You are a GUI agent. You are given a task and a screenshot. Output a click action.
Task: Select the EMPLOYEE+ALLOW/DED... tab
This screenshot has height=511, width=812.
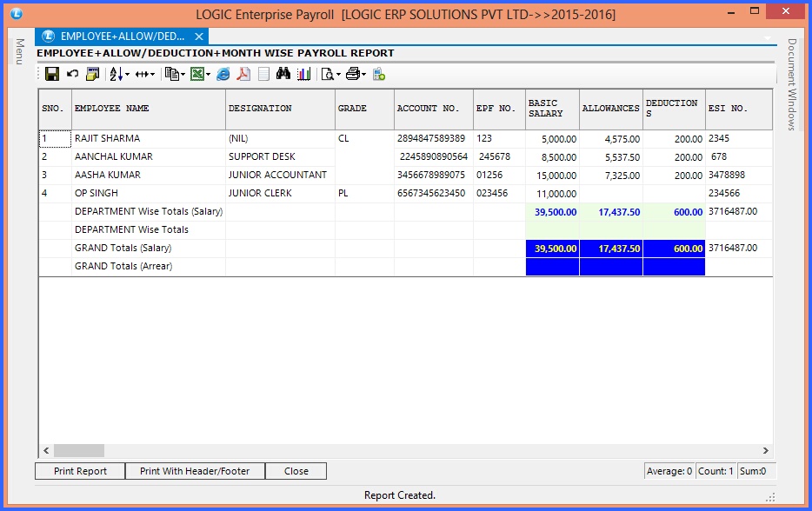(123, 36)
